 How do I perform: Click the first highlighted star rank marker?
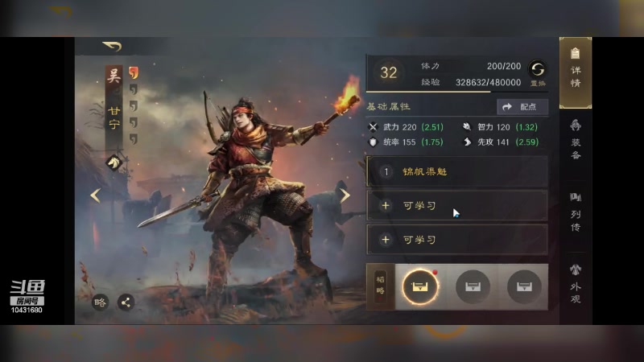tap(134, 72)
